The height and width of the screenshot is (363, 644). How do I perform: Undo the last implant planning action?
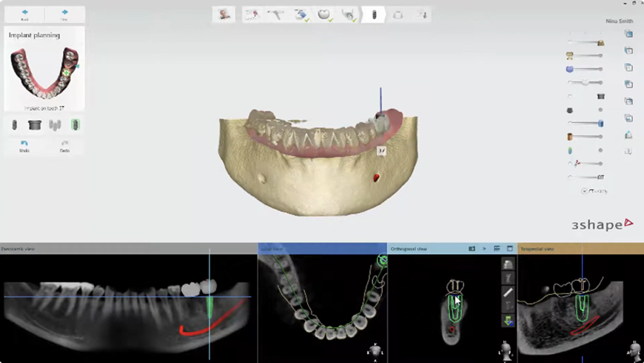coord(24,145)
